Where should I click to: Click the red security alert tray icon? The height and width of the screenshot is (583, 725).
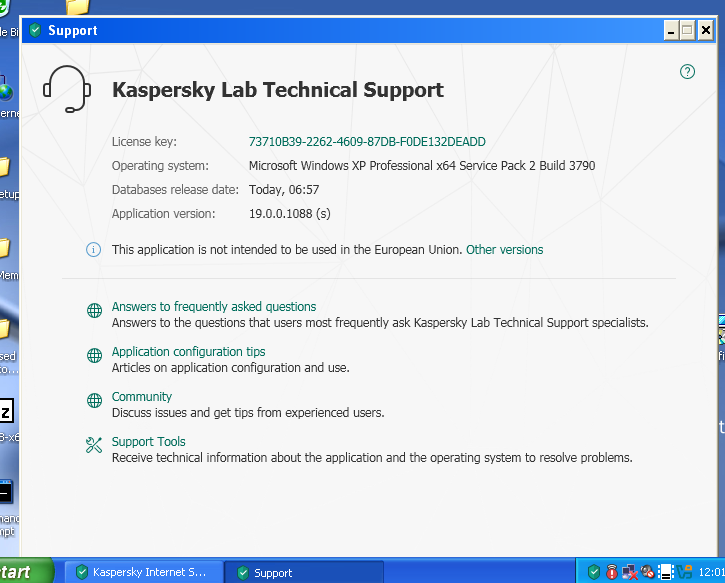click(x=611, y=572)
